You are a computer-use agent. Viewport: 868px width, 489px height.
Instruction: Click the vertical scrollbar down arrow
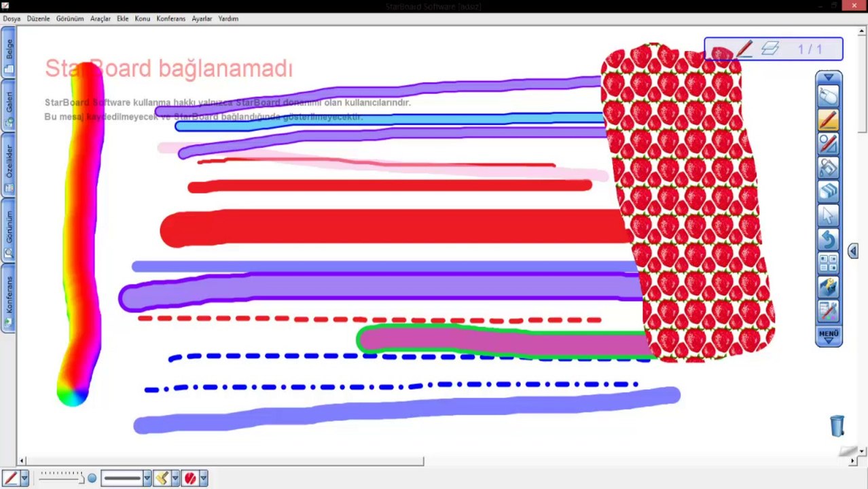tap(863, 451)
